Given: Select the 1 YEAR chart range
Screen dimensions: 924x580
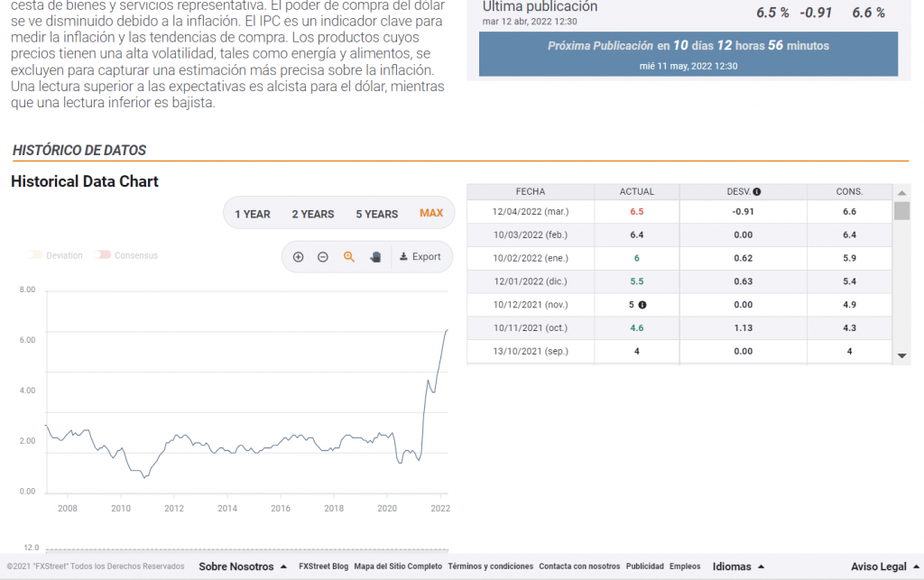Looking at the screenshot, I should (253, 214).
